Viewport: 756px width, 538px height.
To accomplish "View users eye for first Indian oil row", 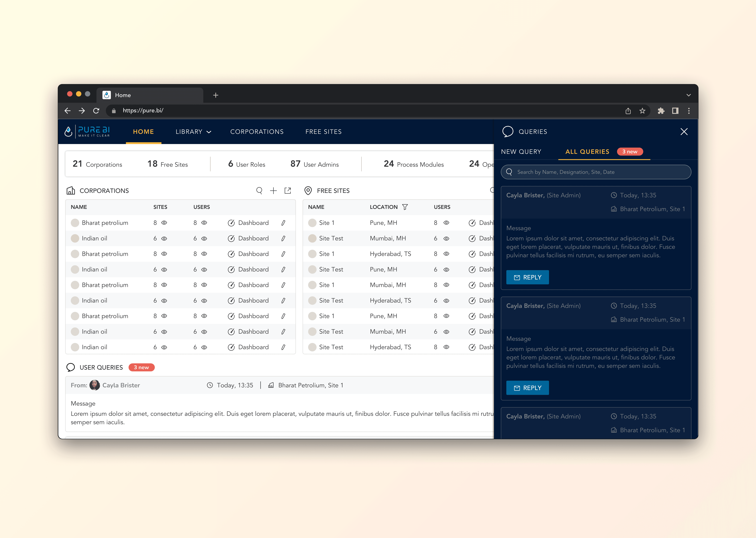I will pyautogui.click(x=204, y=239).
